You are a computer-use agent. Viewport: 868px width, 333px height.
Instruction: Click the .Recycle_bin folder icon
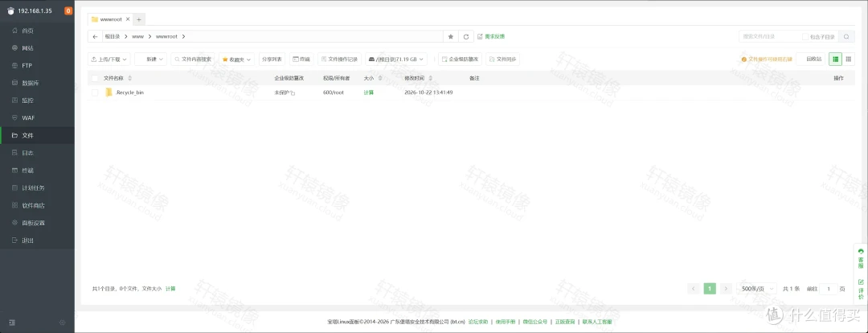tap(109, 92)
